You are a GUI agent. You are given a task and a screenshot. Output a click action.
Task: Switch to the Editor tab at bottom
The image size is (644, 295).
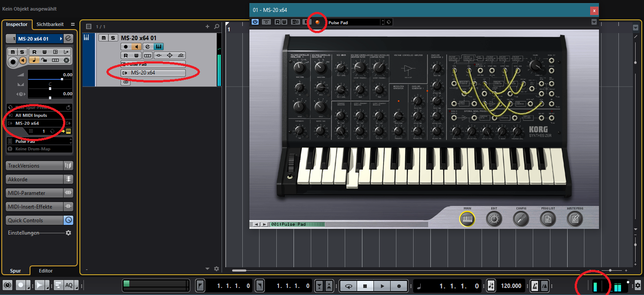(45, 271)
